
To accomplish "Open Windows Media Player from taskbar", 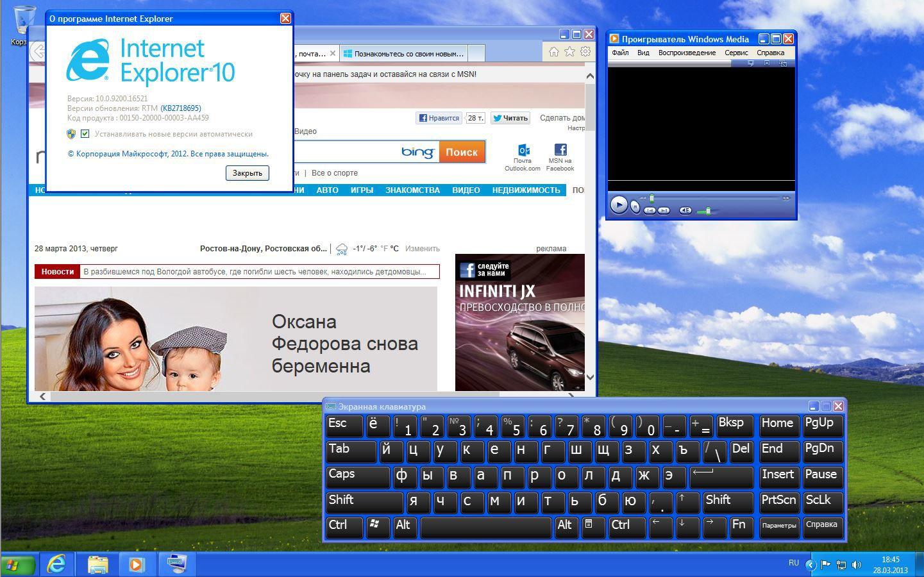I will [x=136, y=564].
